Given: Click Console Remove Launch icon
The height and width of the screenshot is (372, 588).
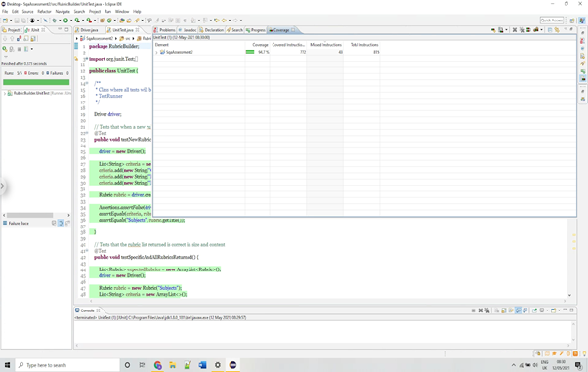Looking at the screenshot, I should tap(481, 310).
